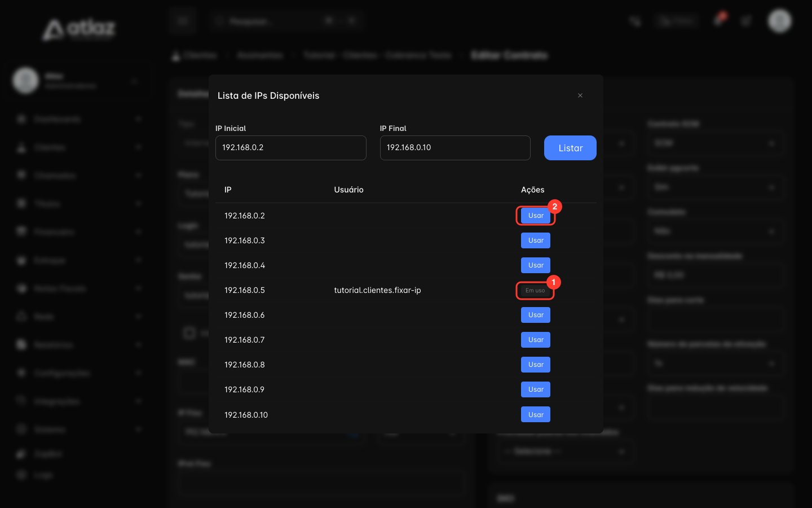Viewport: 812px width, 508px height.
Task: Toggle the sidebar hamburger menu icon
Action: pos(183,21)
